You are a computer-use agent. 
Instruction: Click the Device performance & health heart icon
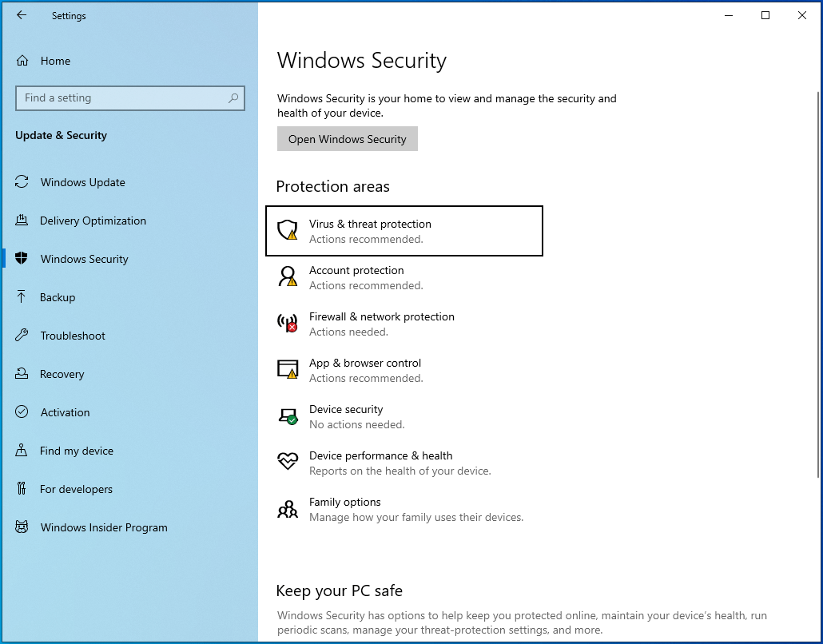(x=287, y=462)
